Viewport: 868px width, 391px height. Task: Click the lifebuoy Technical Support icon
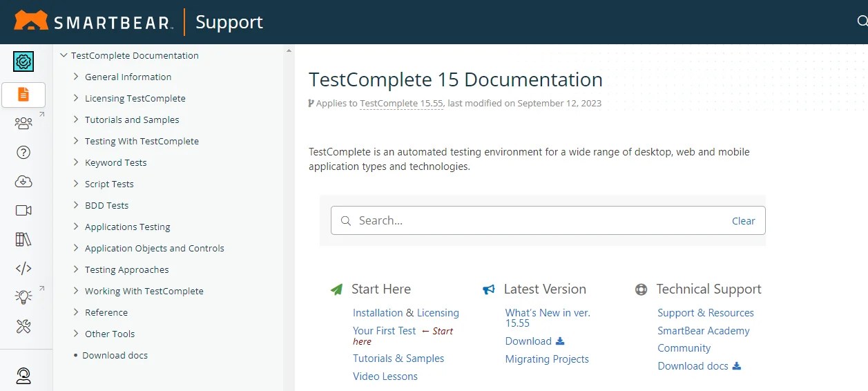pos(642,289)
